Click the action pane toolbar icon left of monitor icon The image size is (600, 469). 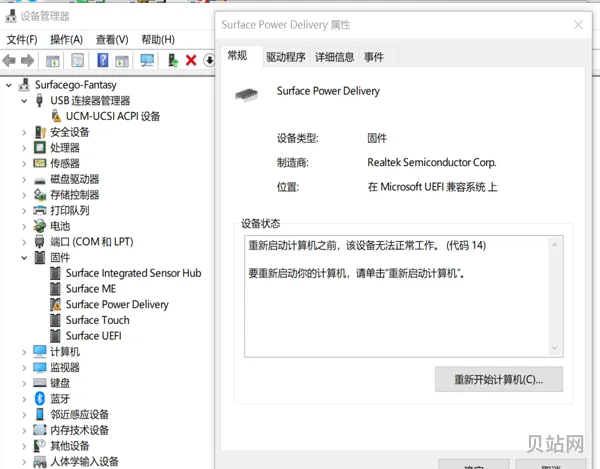122,60
